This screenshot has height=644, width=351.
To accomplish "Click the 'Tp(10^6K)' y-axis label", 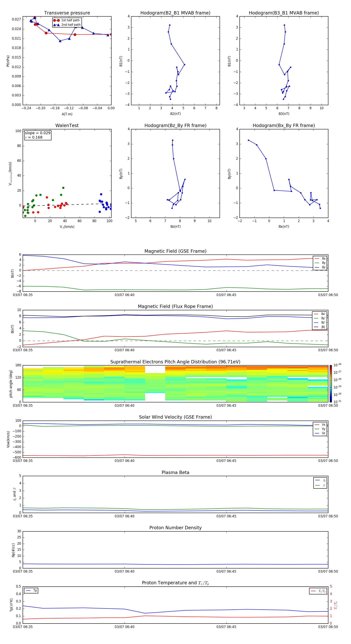I will [11, 605].
